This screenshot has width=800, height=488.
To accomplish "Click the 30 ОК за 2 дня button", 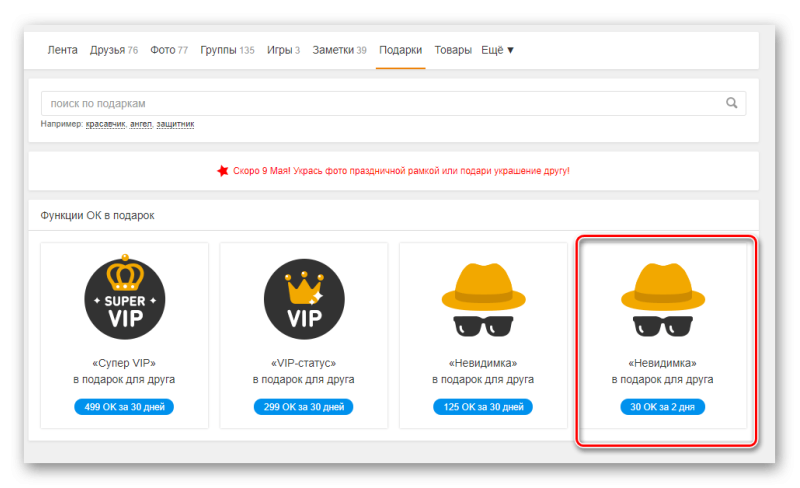I will pyautogui.click(x=662, y=407).
